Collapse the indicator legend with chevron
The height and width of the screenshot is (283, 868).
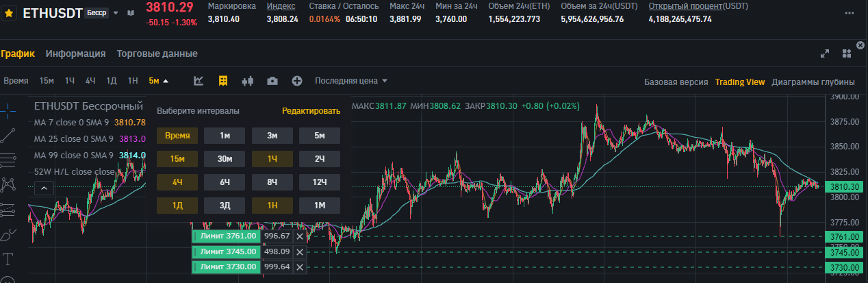tap(42, 188)
